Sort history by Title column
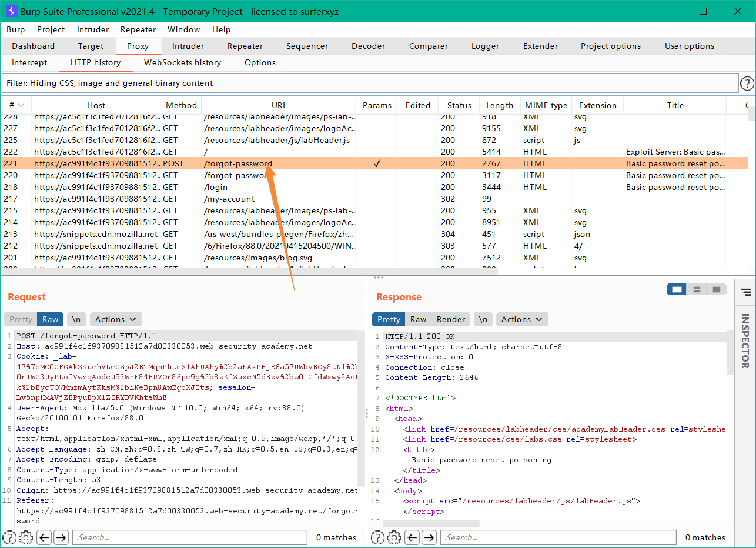This screenshot has width=756, height=548. click(675, 105)
